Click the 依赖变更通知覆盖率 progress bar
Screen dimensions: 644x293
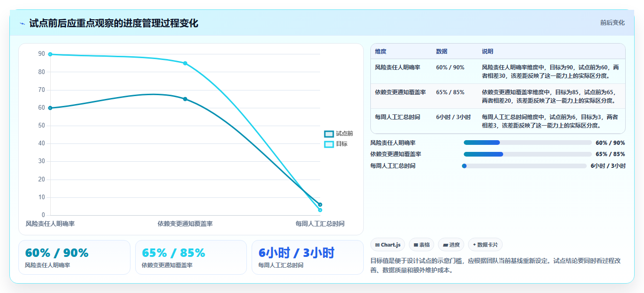[x=528, y=154]
